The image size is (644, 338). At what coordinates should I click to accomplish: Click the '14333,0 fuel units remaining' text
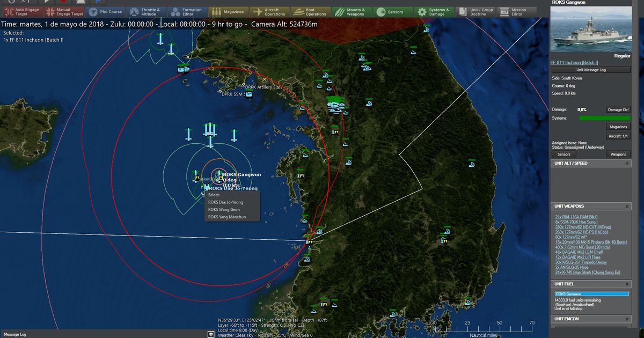pyautogui.click(x=578, y=300)
